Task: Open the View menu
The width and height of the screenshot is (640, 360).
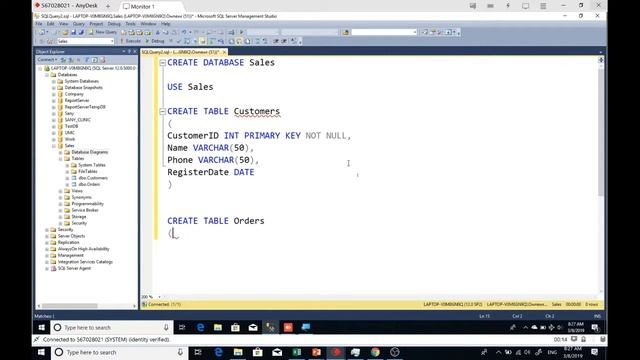Action: pos(63,24)
